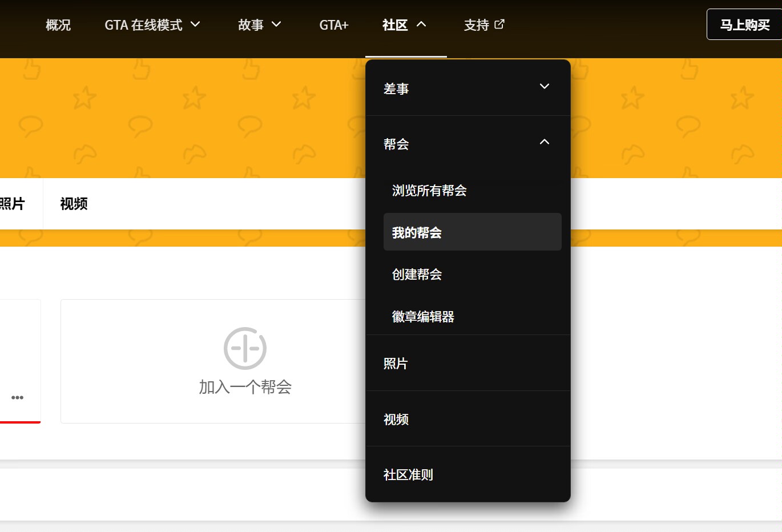Screen dimensions: 782x532
Task: Switch to the 照片 page tab
Action: [x=11, y=204]
